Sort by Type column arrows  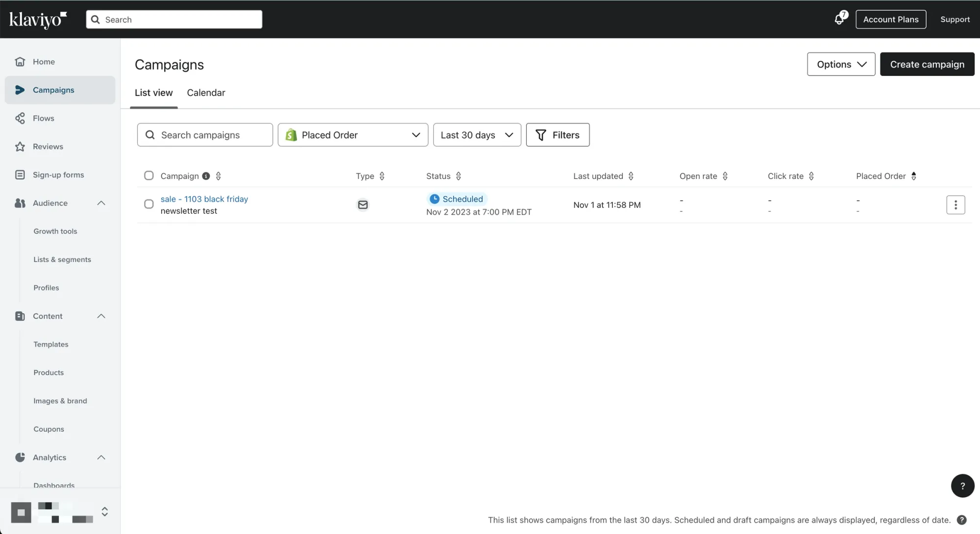coord(382,176)
